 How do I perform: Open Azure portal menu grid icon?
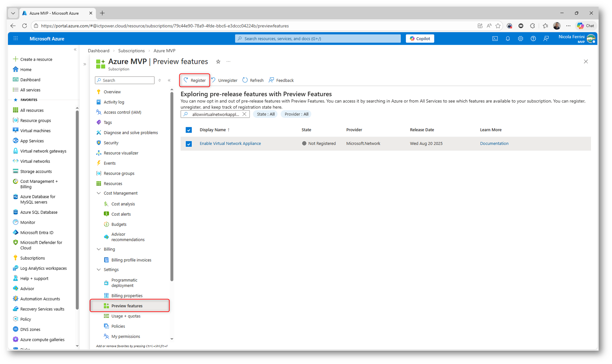tap(16, 38)
